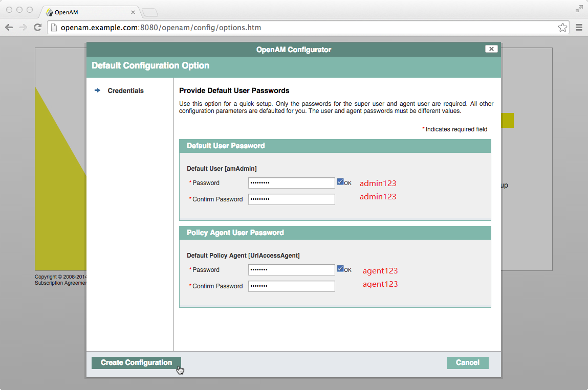Click the browser back arrow
This screenshot has width=588, height=390.
coord(9,28)
